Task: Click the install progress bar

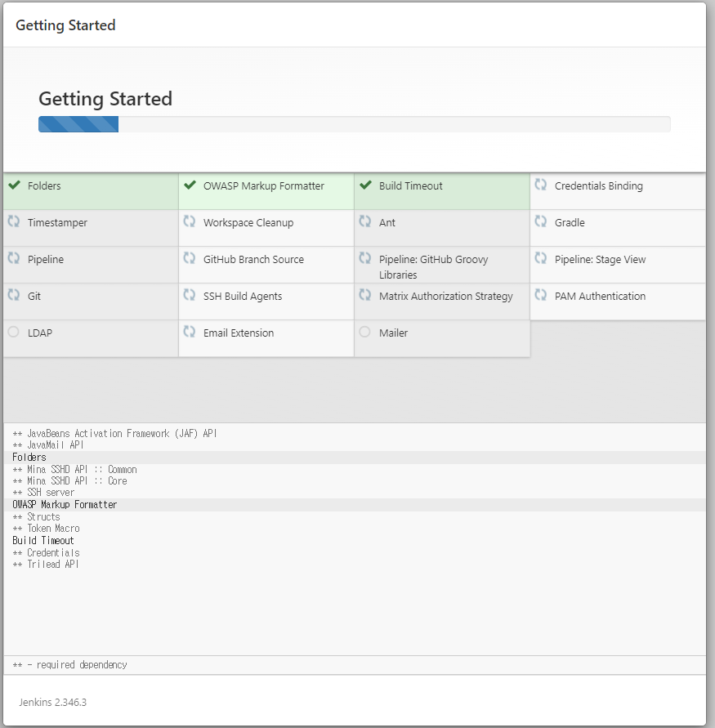Action: pos(355,124)
